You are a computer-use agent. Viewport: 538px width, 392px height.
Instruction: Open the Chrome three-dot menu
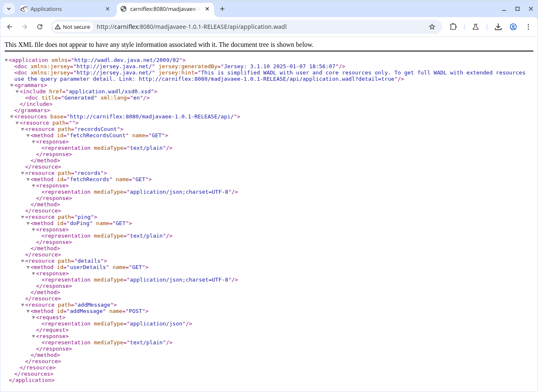click(x=528, y=27)
